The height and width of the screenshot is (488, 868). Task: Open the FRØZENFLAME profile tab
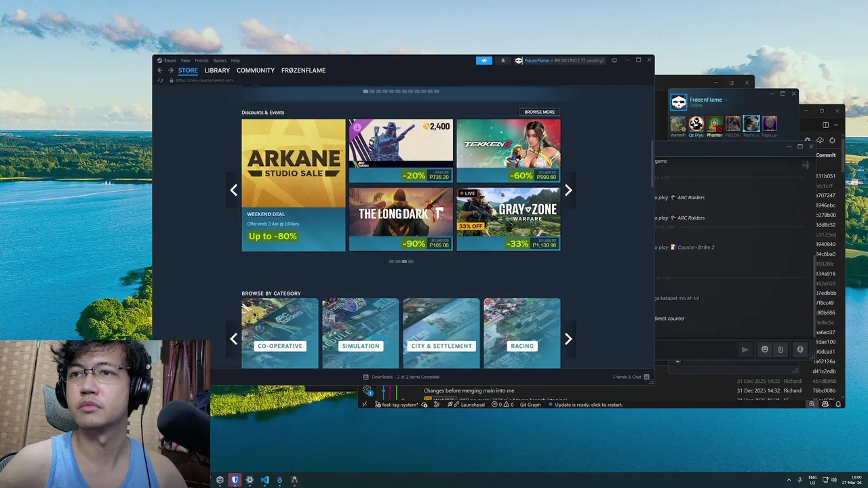[303, 70]
